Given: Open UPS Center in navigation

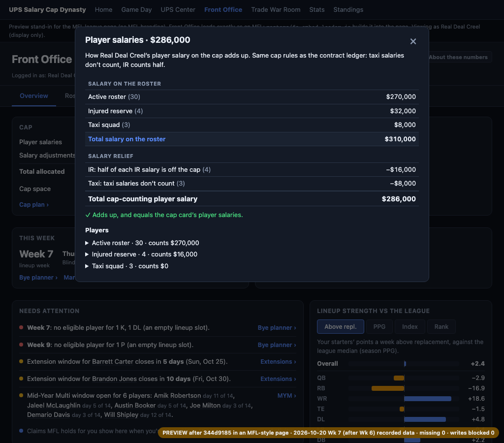Looking at the screenshot, I should tap(178, 10).
